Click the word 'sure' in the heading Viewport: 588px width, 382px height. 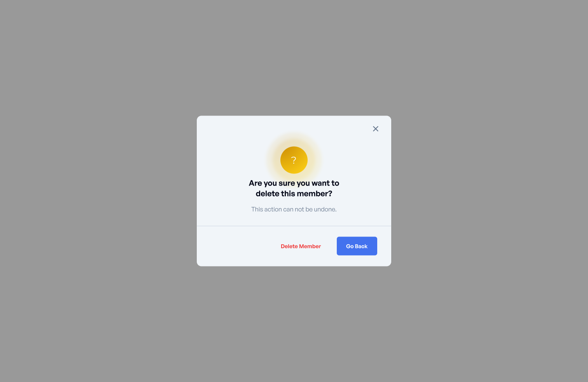(x=287, y=183)
